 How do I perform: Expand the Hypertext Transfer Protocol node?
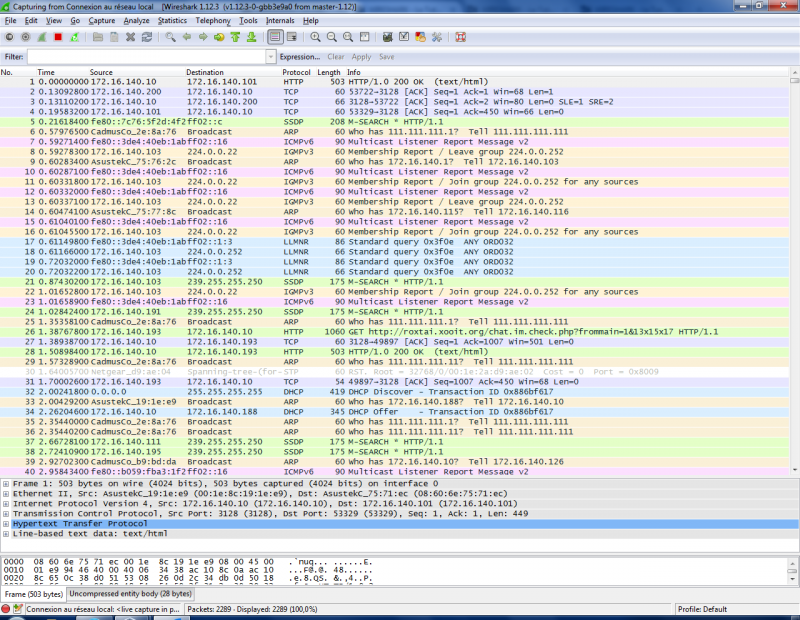[6, 524]
